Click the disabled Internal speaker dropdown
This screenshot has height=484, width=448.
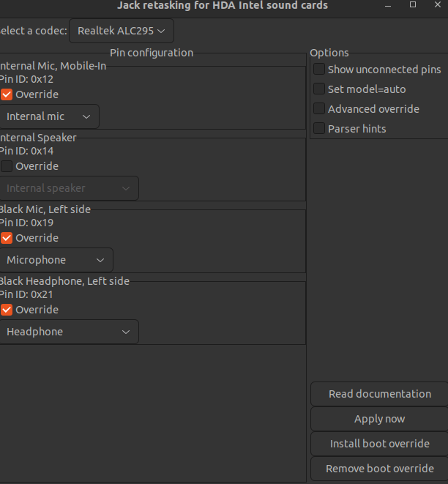tap(69, 188)
